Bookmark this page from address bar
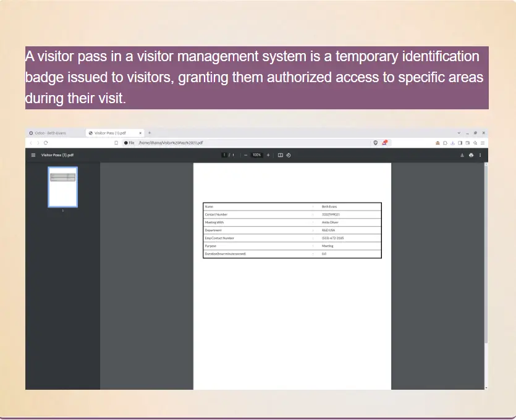516x420 pixels. (116, 143)
